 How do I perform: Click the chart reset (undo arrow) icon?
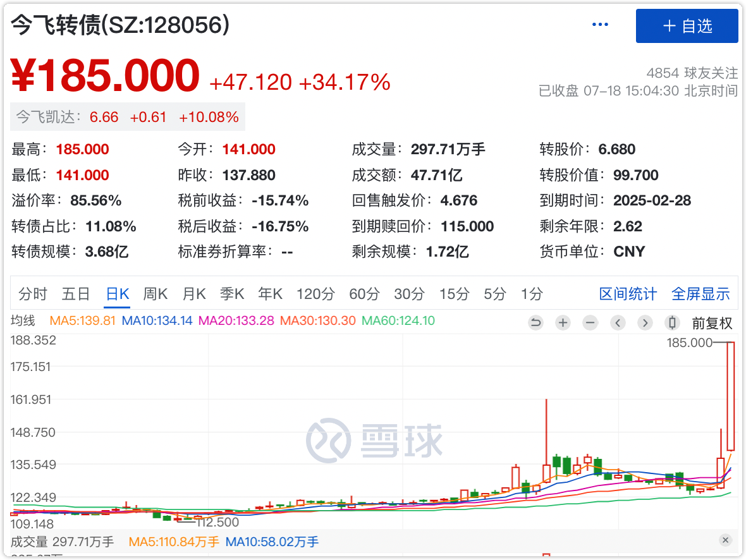[x=535, y=323]
